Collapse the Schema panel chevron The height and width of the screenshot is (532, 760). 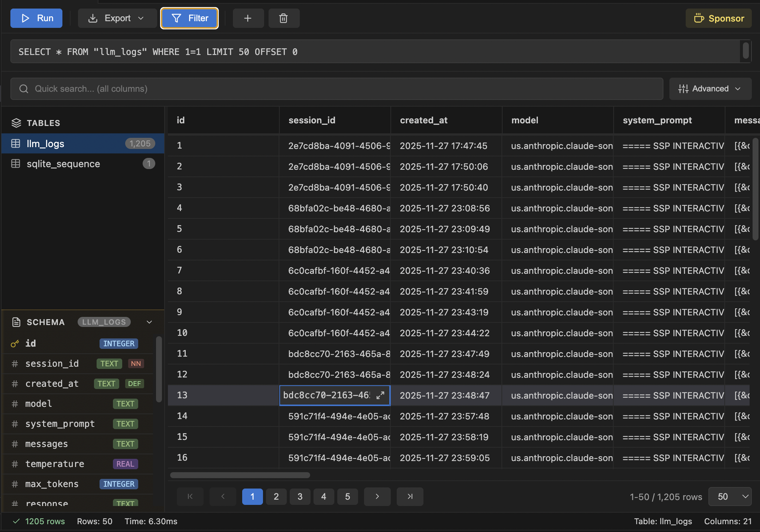click(149, 322)
